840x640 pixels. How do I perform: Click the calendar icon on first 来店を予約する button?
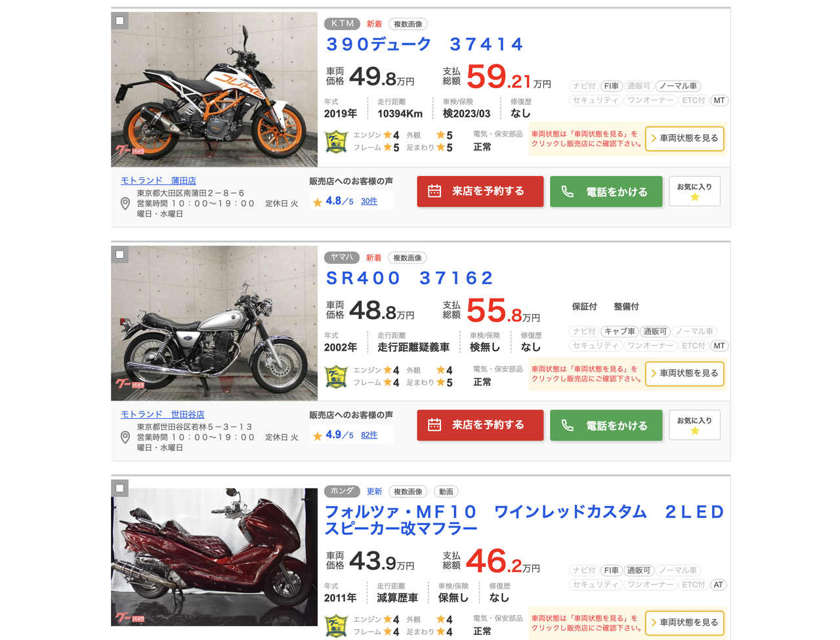(x=434, y=191)
